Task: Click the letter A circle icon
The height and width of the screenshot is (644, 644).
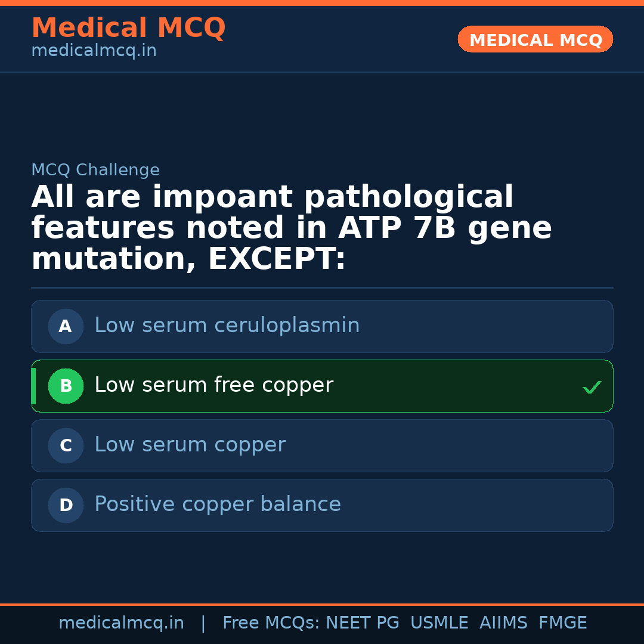Action: (x=66, y=326)
